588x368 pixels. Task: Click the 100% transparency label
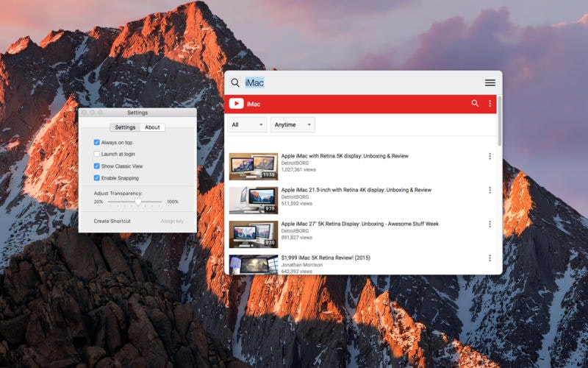point(173,202)
